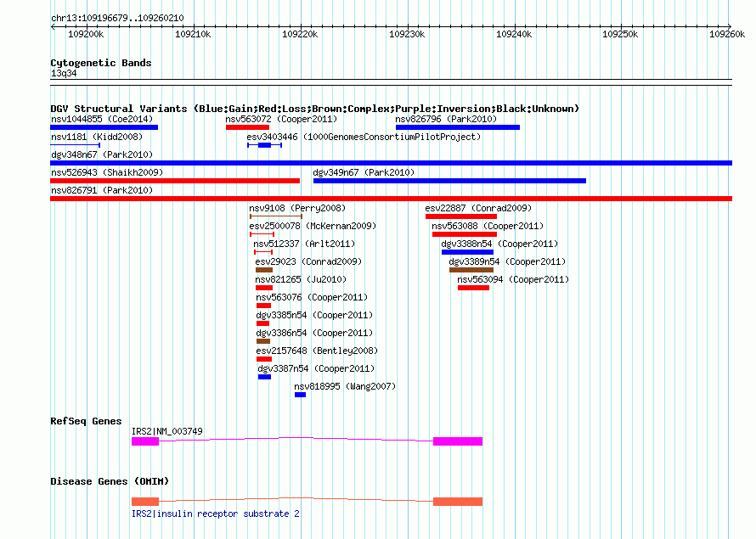Select red nsv563094 loss bar
Image resolution: width=756 pixels, height=539 pixels.
[x=473, y=288]
